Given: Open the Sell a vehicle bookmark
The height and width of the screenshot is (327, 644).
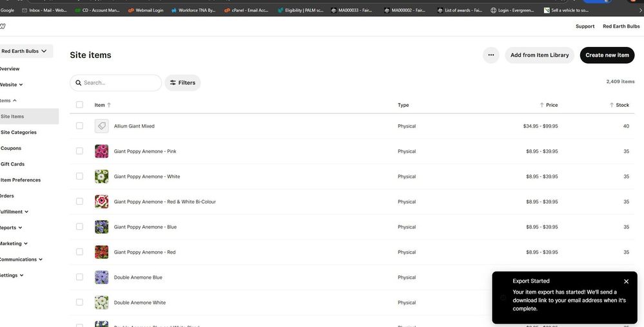Looking at the screenshot, I should tap(567, 10).
